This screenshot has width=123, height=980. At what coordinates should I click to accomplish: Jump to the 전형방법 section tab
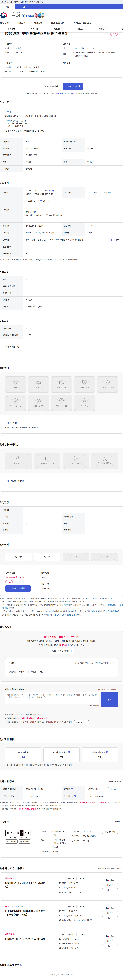[102, 29]
